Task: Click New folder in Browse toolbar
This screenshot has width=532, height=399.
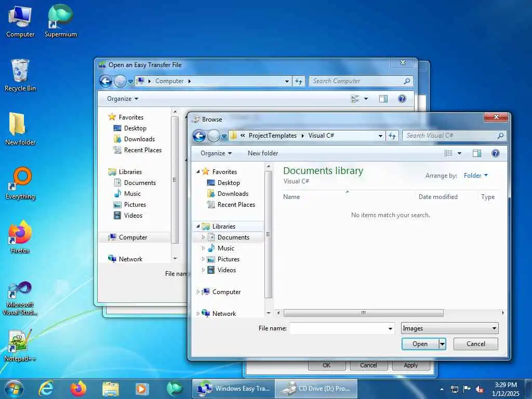Action: (262, 153)
